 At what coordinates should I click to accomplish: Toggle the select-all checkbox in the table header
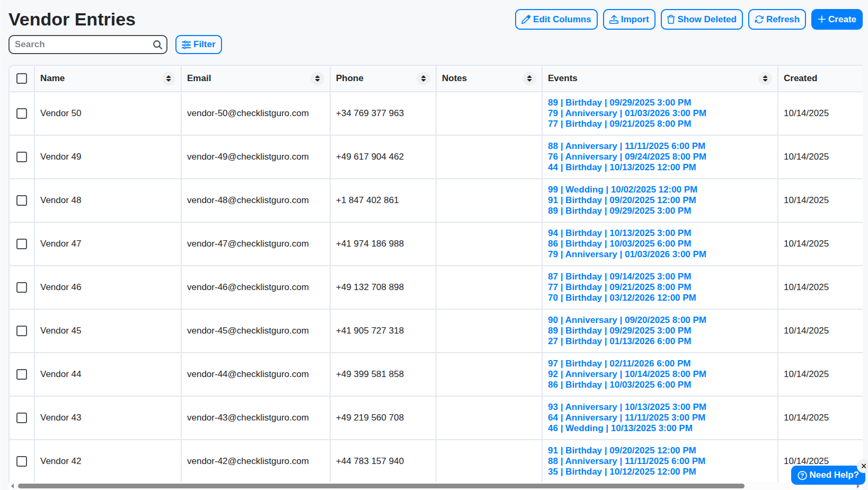pos(22,78)
